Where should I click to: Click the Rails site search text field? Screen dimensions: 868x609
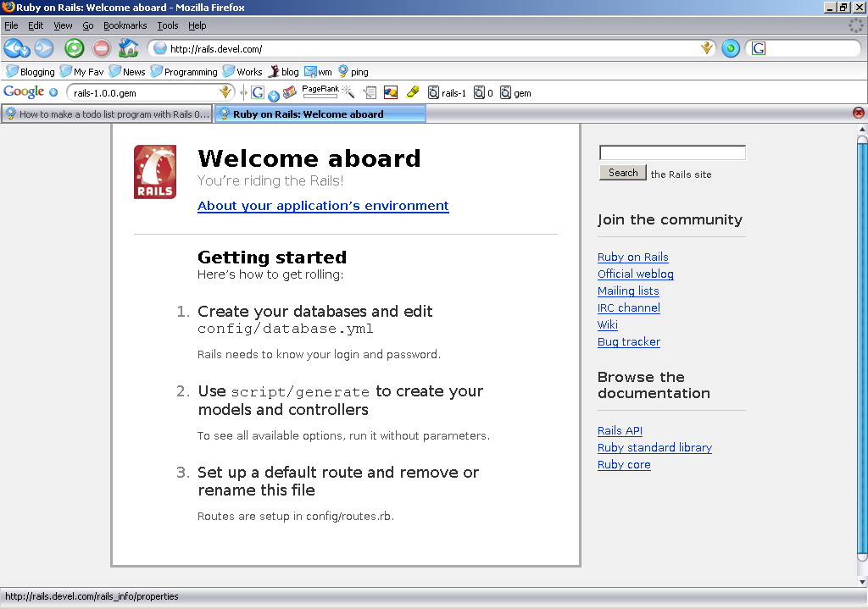tap(672, 152)
